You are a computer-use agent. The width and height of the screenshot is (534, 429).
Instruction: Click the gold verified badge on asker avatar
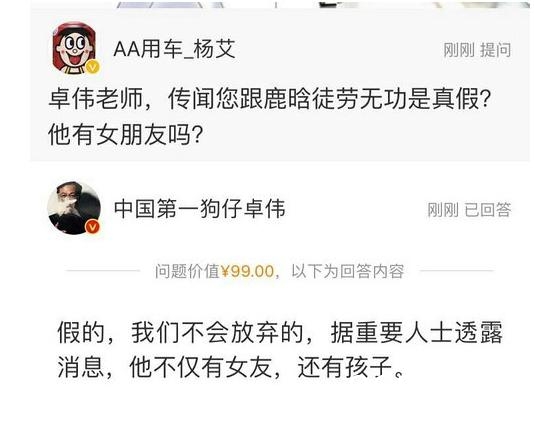[x=92, y=67]
